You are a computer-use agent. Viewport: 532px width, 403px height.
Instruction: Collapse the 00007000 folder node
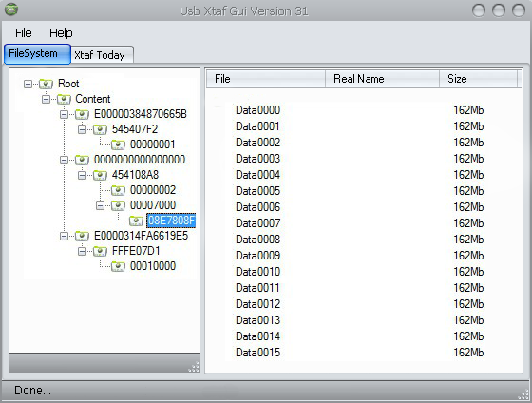tap(100, 205)
